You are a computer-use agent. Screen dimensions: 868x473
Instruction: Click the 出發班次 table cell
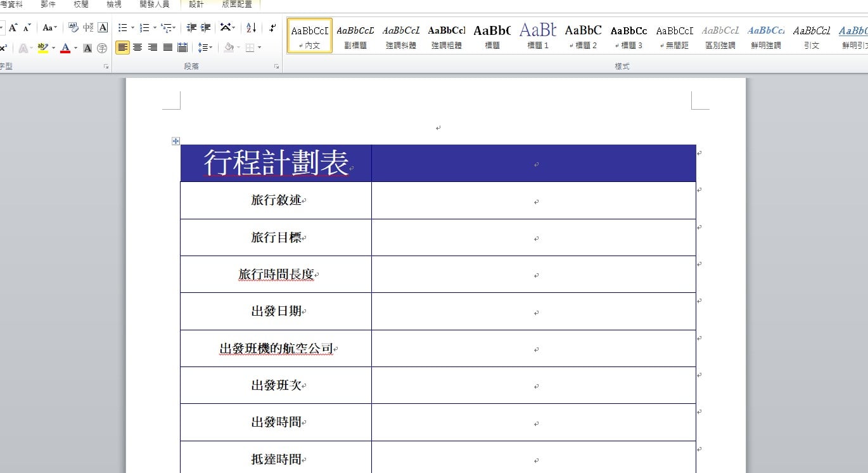[x=276, y=386]
